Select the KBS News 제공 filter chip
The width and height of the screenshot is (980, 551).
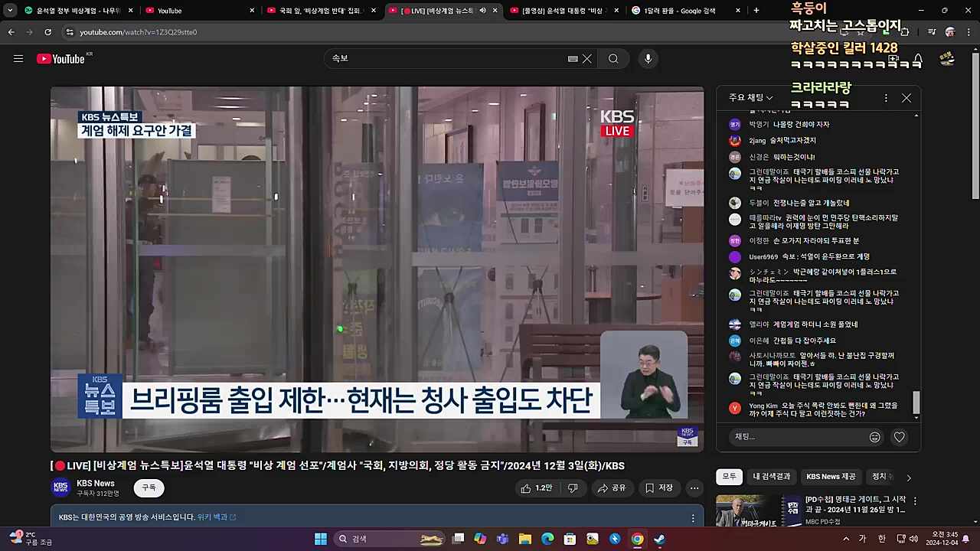pyautogui.click(x=831, y=477)
